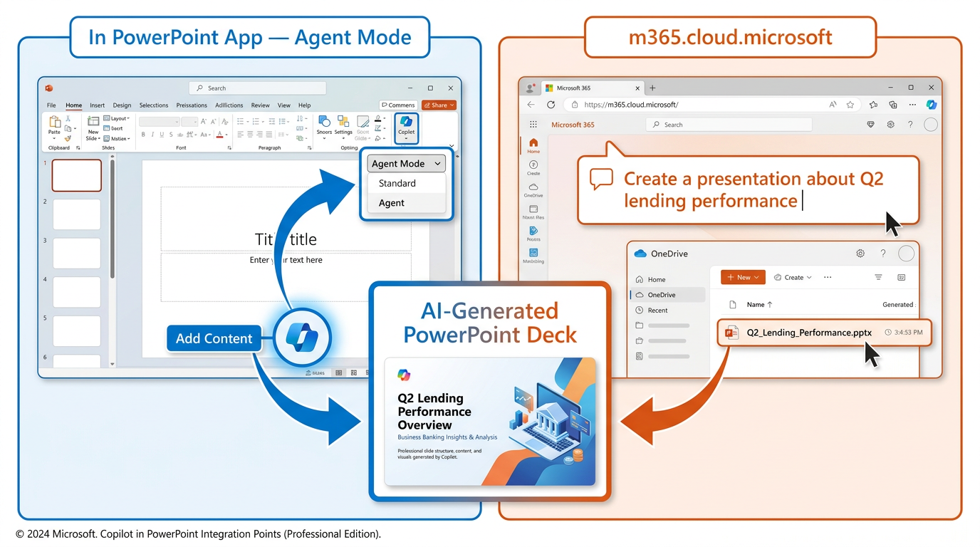This screenshot has width=980, height=547.
Task: Collapse the PowerPoint ribbon chevron
Action: [452, 146]
